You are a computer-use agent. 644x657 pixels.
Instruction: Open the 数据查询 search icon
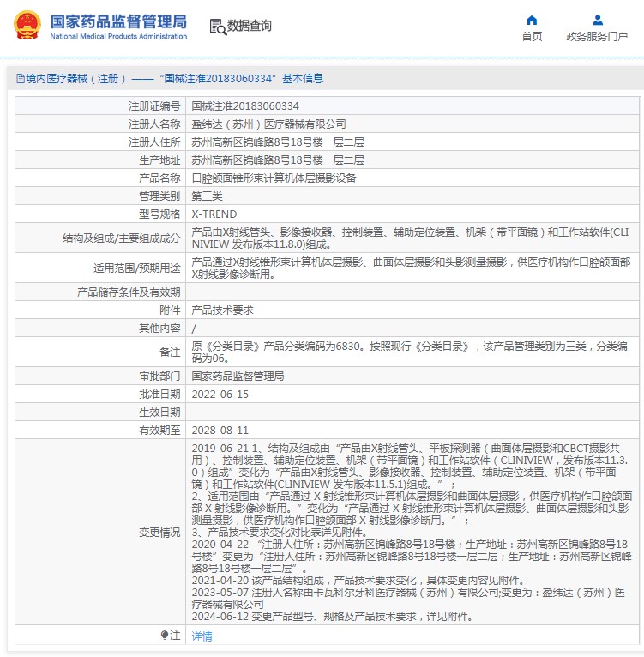click(218, 27)
